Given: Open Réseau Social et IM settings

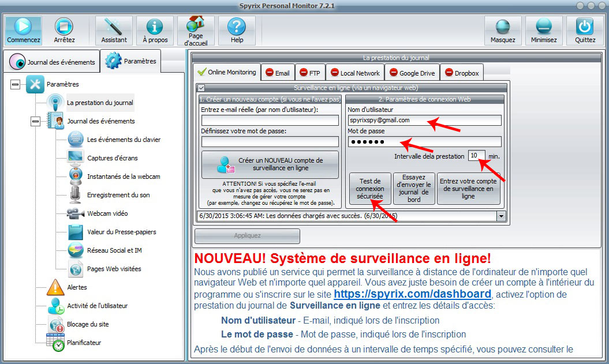Looking at the screenshot, I should coord(114,250).
